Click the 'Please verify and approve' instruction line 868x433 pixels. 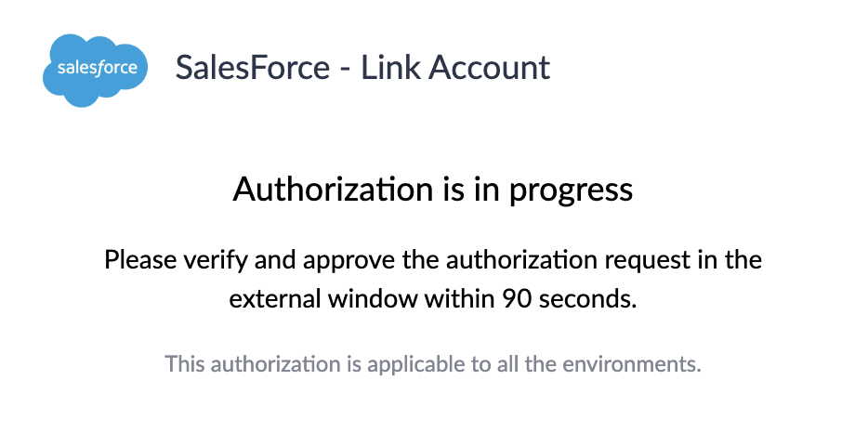pyautogui.click(x=433, y=259)
